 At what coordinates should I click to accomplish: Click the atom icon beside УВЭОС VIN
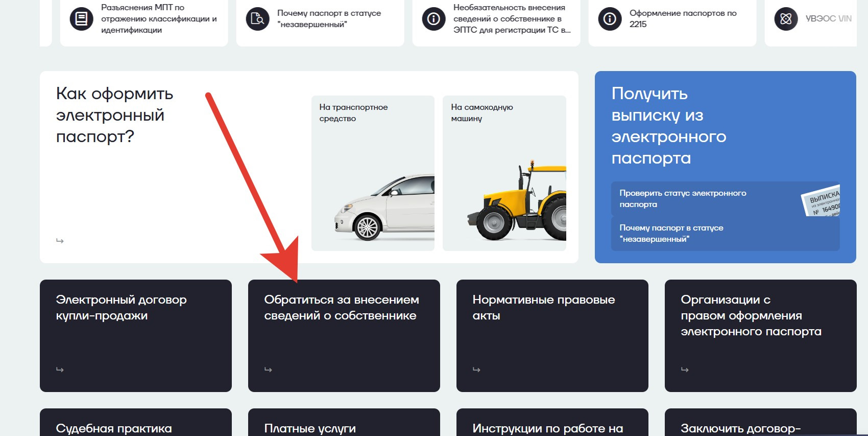[x=786, y=19]
